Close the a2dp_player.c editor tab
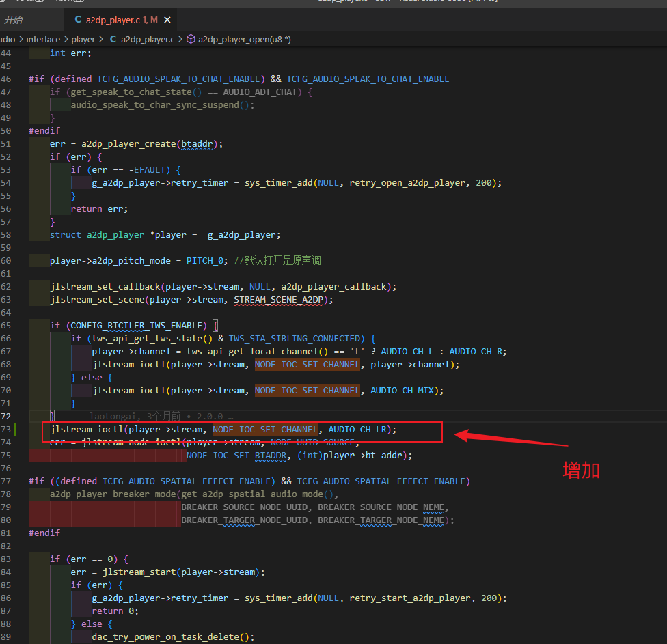 click(x=167, y=20)
